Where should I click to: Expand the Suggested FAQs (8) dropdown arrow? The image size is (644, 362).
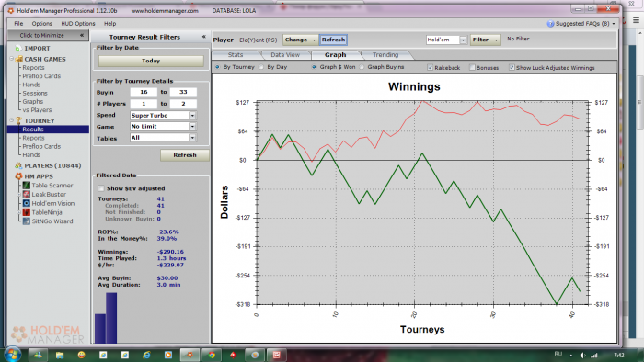pyautogui.click(x=614, y=24)
